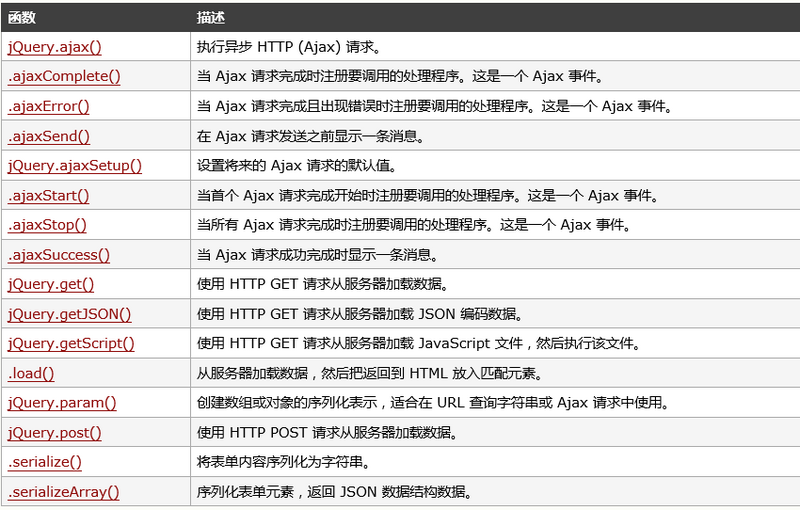The height and width of the screenshot is (510, 800).
Task: Click '序列化表单元素，返回 JSON 数据结构数据。' text
Action: click(x=335, y=492)
